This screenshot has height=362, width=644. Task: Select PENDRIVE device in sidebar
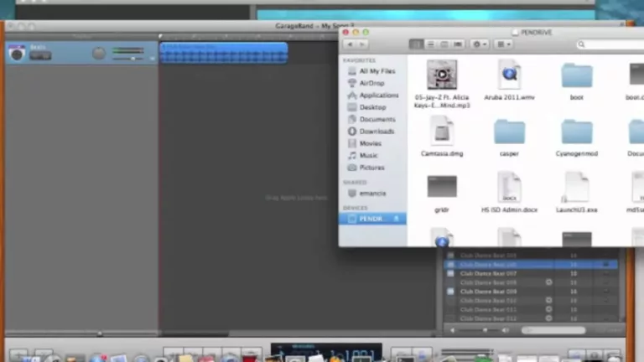click(x=371, y=219)
